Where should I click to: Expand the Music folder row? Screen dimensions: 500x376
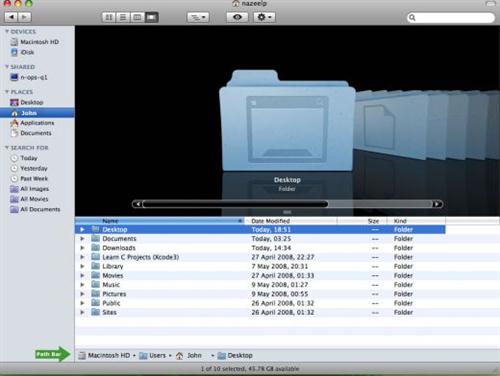click(x=82, y=284)
